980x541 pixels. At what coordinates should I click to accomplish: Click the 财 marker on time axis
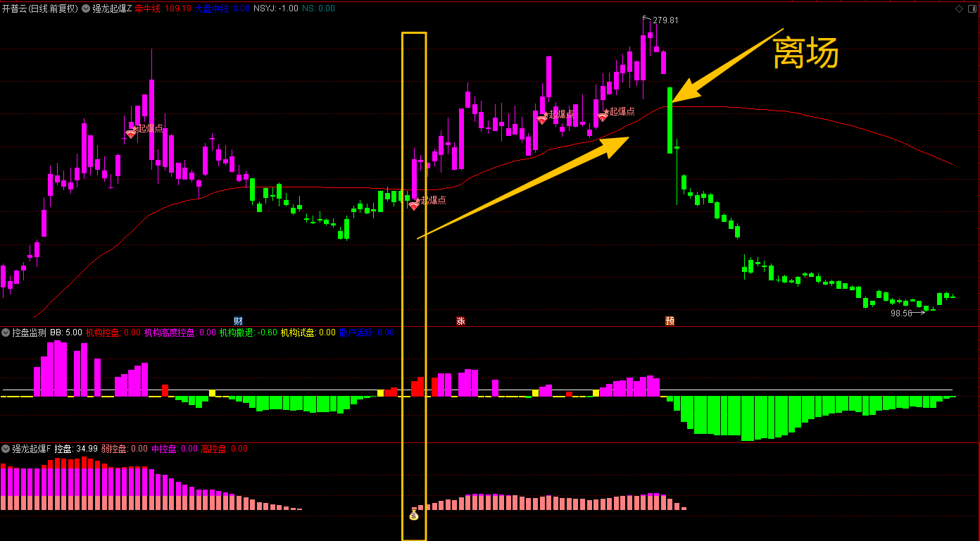(238, 321)
